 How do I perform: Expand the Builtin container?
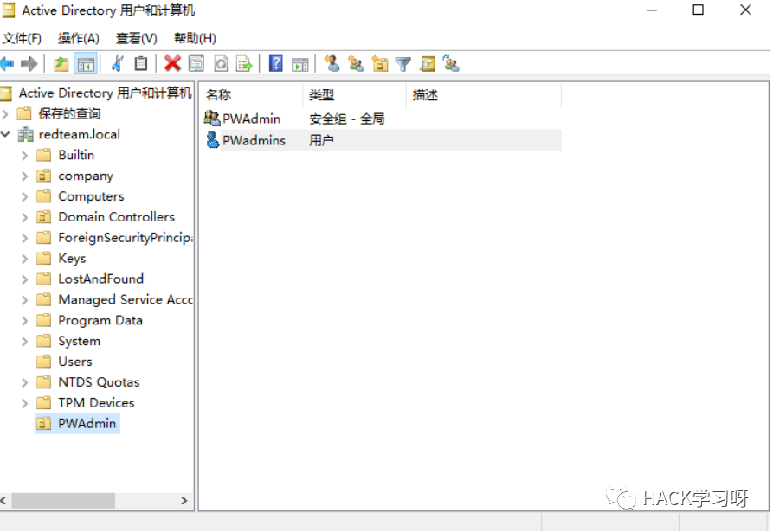[x=24, y=156]
